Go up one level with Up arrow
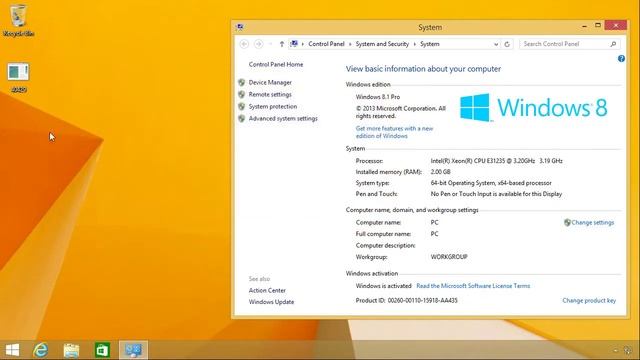 pyautogui.click(x=282, y=44)
